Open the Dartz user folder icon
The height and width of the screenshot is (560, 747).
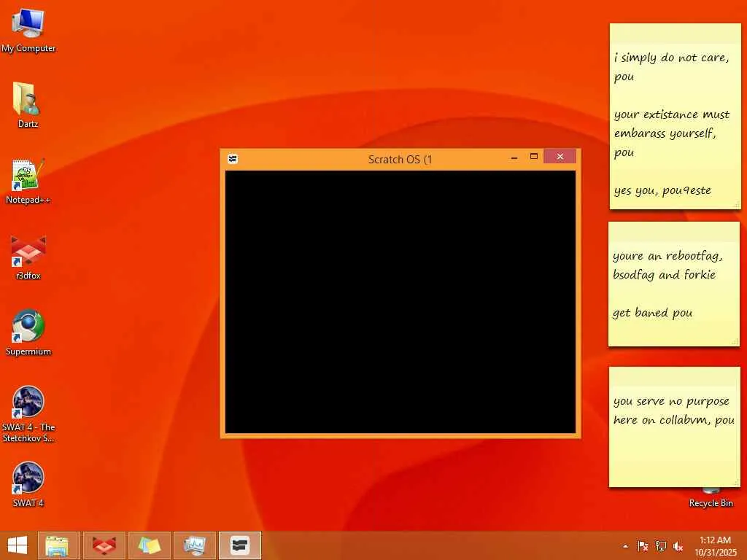[28, 105]
